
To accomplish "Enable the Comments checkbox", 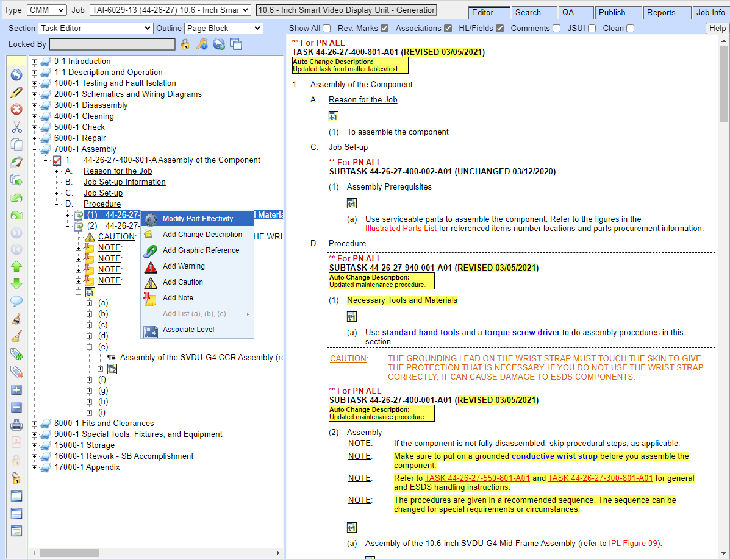I will 556,29.
